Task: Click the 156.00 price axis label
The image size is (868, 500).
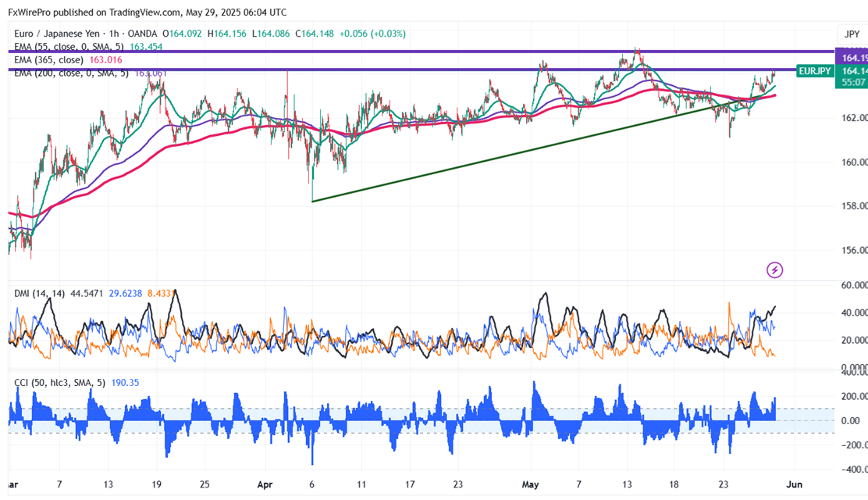Action: [x=854, y=250]
